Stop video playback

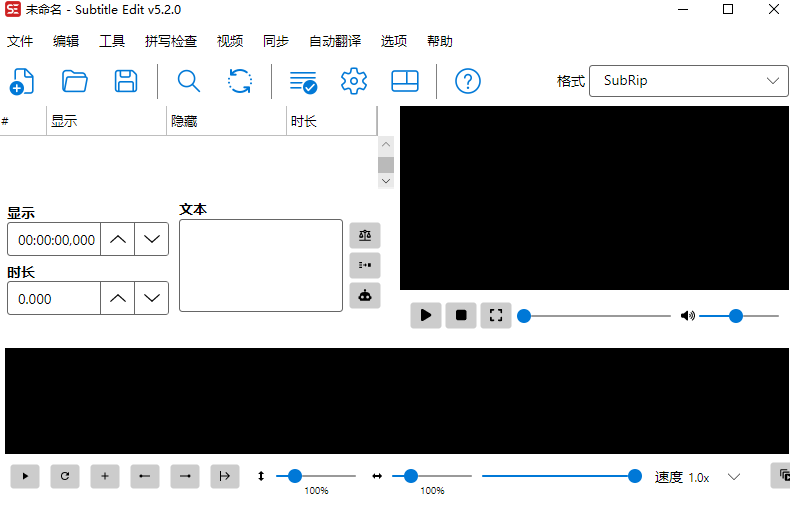tap(461, 315)
